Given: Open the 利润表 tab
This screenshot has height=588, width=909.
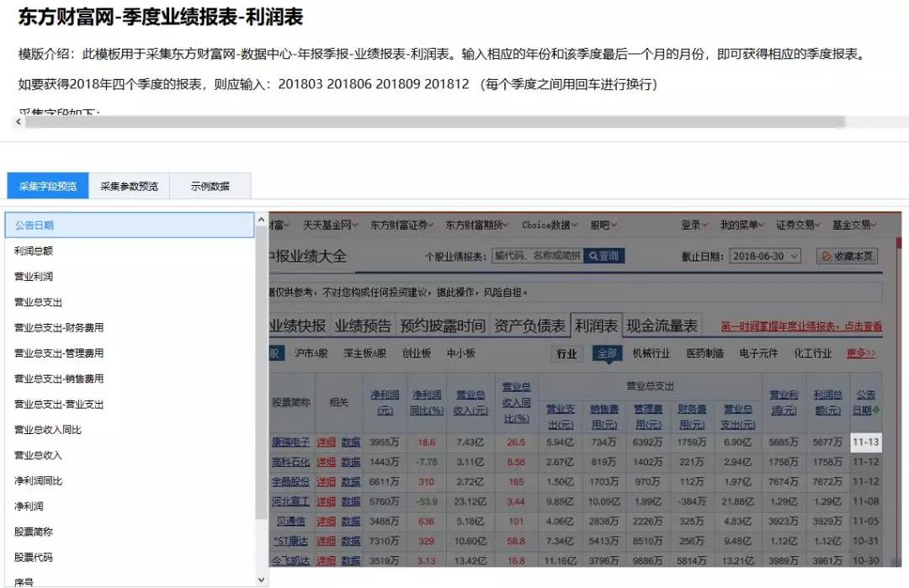Looking at the screenshot, I should coord(596,326).
